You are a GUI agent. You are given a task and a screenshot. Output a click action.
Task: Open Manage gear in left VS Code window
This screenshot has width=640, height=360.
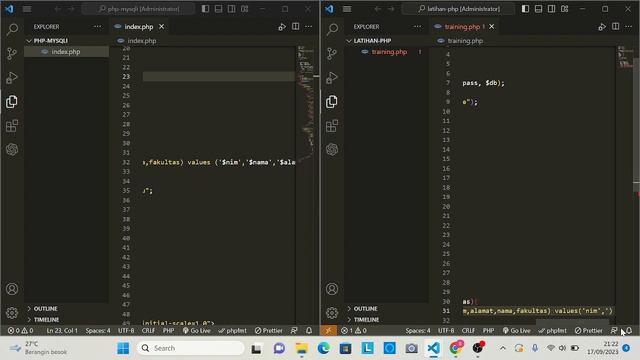[x=12, y=313]
